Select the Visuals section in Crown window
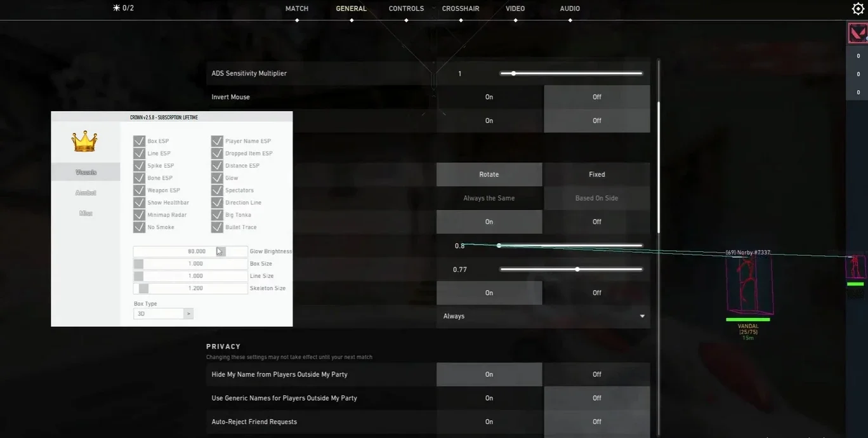Viewport: 868px width, 438px height. click(86, 172)
